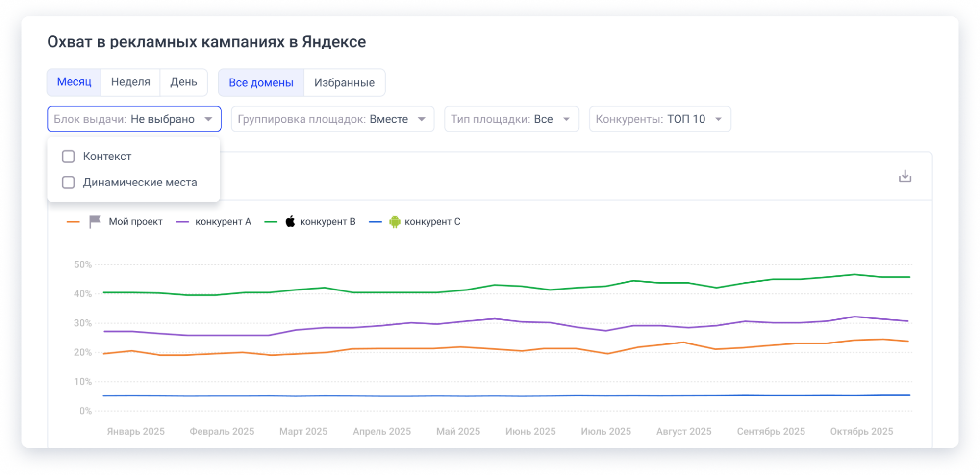Click the Январь 2025 axis label
This screenshot has height=475, width=980.
click(x=136, y=431)
